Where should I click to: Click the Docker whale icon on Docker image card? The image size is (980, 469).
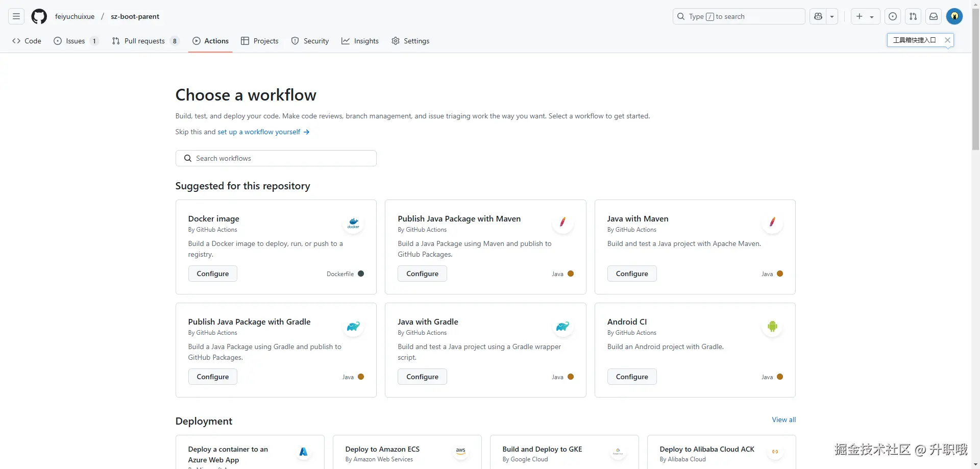[x=353, y=223]
